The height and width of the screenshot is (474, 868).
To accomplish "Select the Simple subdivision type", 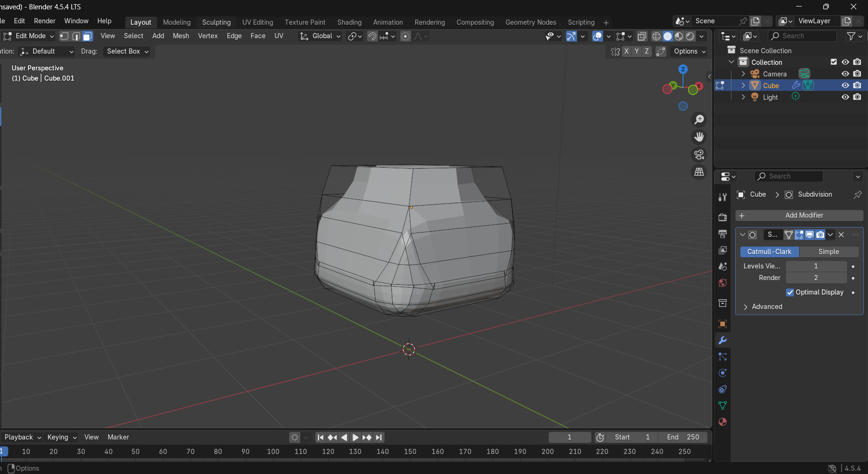I will (x=828, y=252).
